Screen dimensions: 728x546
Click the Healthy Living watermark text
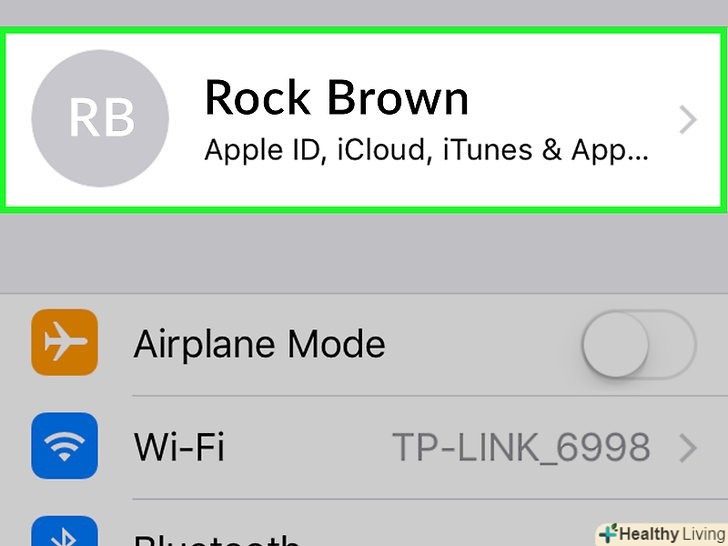click(x=672, y=534)
